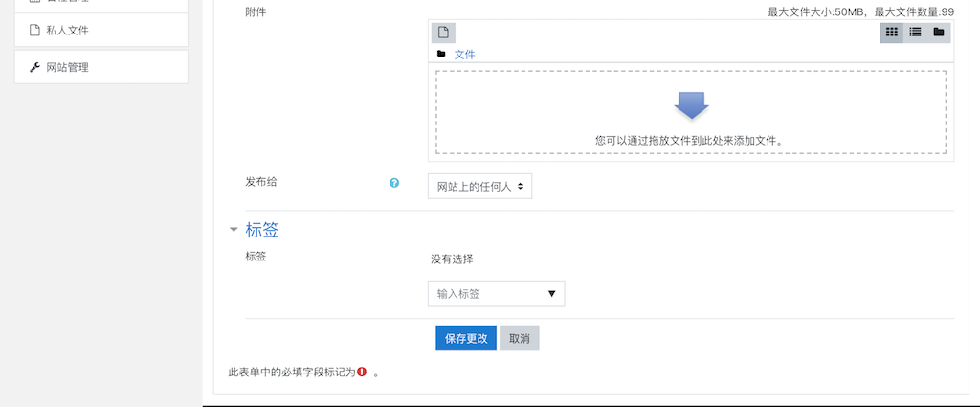This screenshot has width=980, height=407.
Task: Click the red required-field icon
Action: pyautogui.click(x=362, y=372)
